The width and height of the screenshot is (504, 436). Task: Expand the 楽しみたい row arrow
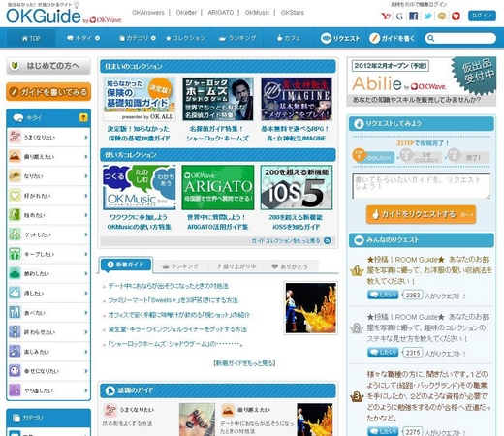click(86, 352)
